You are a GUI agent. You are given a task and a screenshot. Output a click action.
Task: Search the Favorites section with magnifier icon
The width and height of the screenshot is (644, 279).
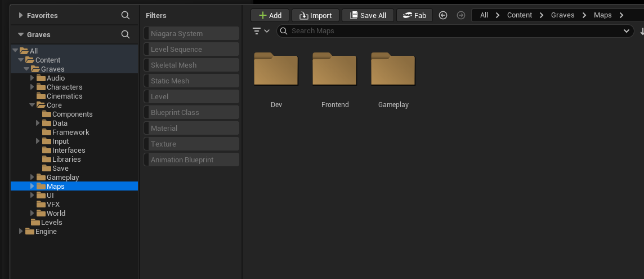[x=126, y=15]
